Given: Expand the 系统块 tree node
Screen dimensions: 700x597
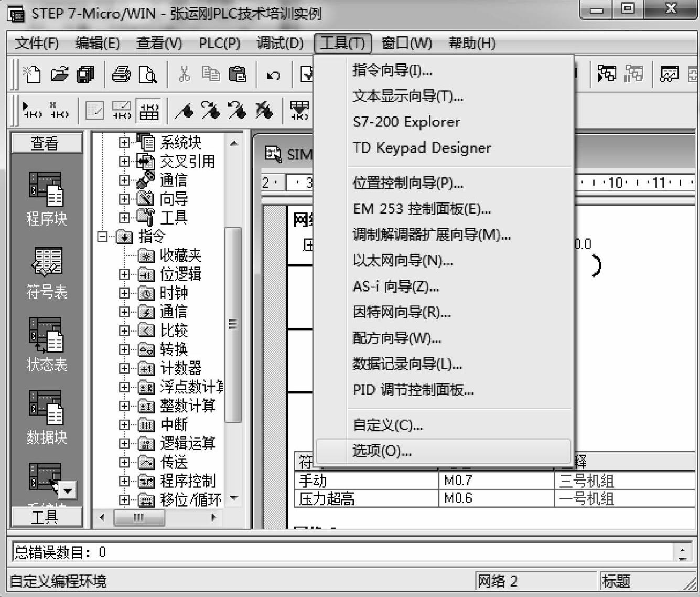Looking at the screenshot, I should point(124,142).
